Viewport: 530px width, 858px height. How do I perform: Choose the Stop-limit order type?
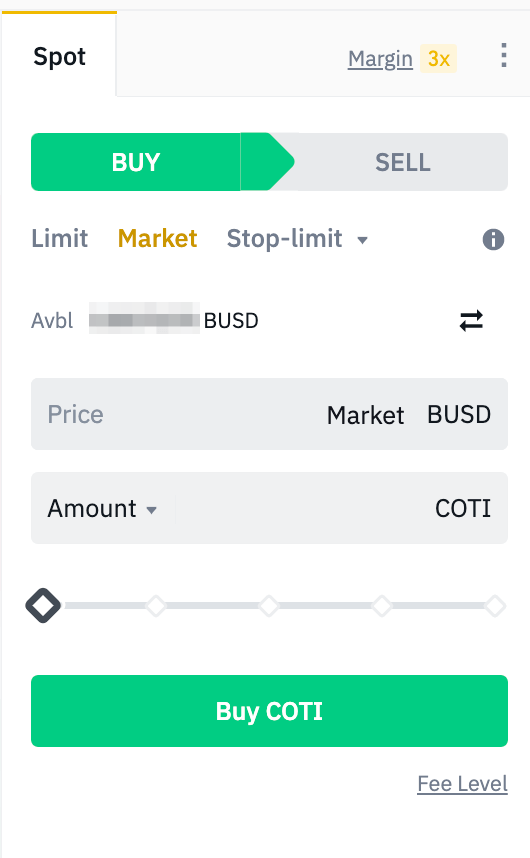click(x=284, y=239)
